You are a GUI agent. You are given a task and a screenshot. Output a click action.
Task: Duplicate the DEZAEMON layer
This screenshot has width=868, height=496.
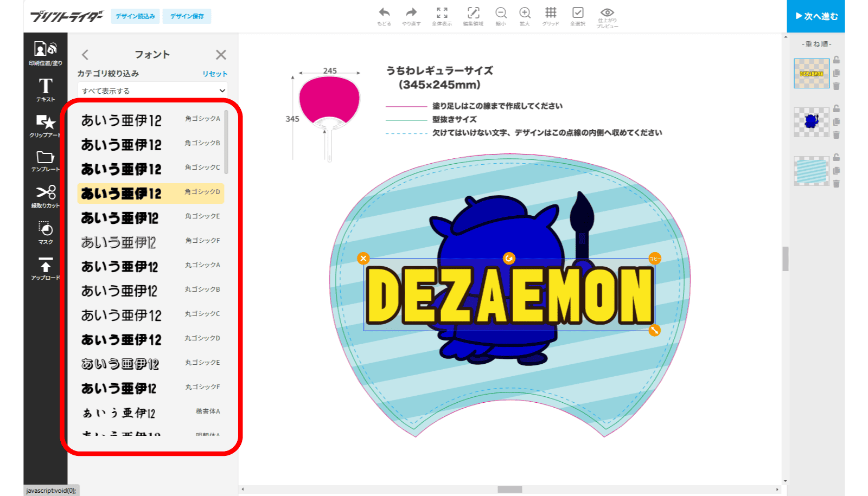[x=837, y=73]
